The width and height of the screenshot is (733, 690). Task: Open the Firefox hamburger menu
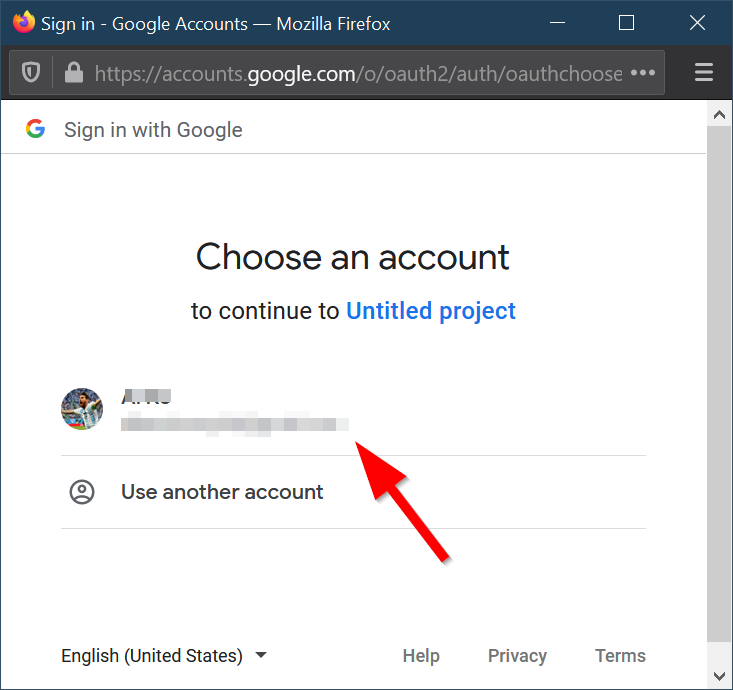click(703, 73)
